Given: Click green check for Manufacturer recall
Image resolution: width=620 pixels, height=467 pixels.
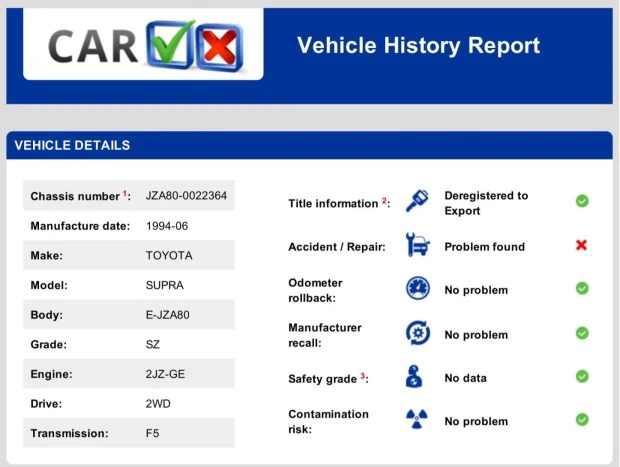Looking at the screenshot, I should (582, 333).
